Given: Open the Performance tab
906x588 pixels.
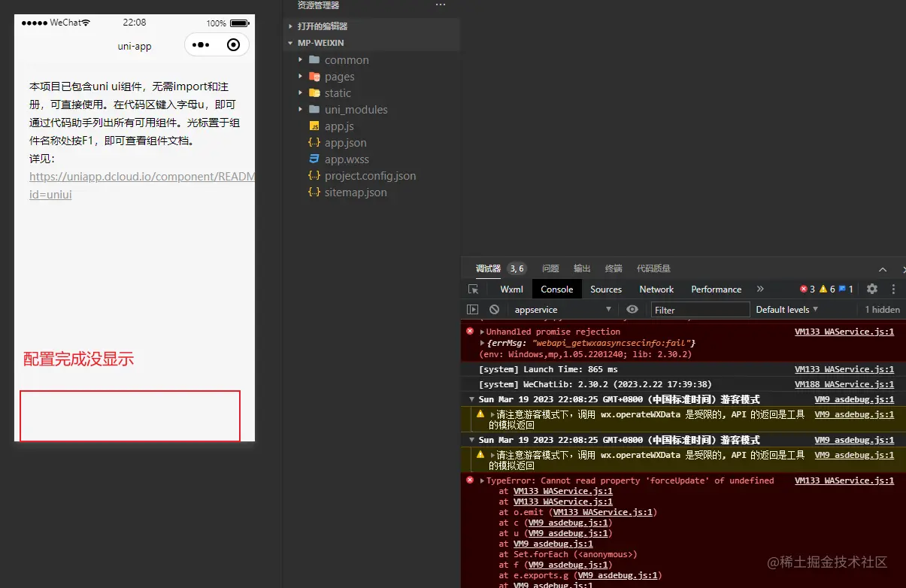Looking at the screenshot, I should point(717,289).
